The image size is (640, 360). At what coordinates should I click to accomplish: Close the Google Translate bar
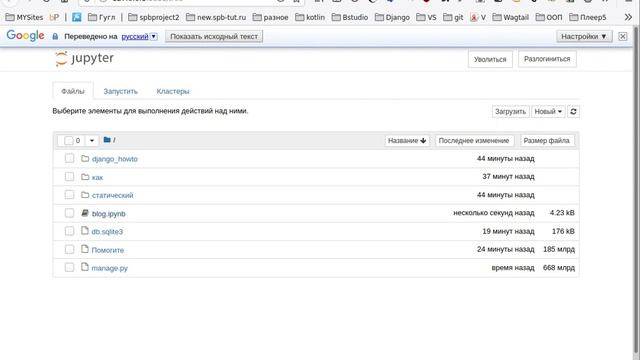pyautogui.click(x=622, y=36)
